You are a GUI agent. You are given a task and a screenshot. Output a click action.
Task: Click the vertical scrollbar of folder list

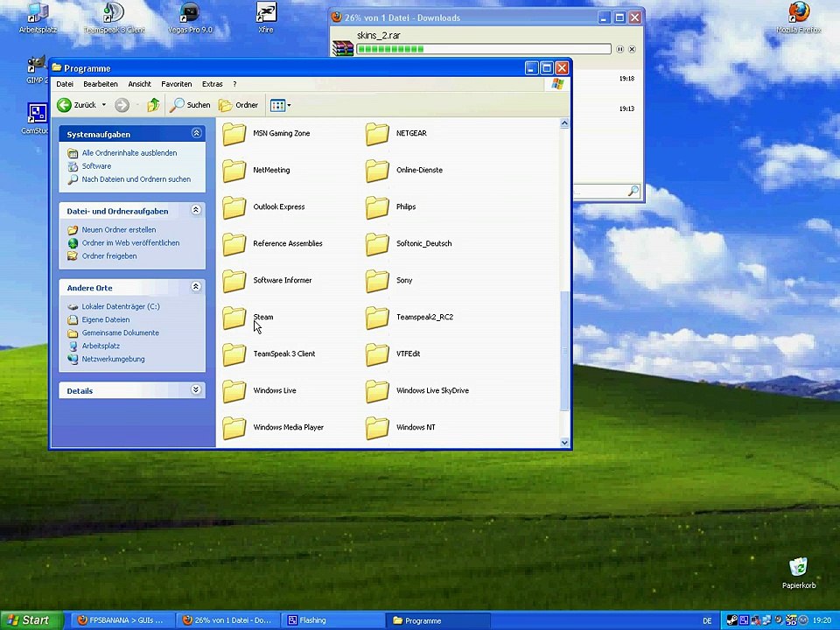tap(564, 350)
